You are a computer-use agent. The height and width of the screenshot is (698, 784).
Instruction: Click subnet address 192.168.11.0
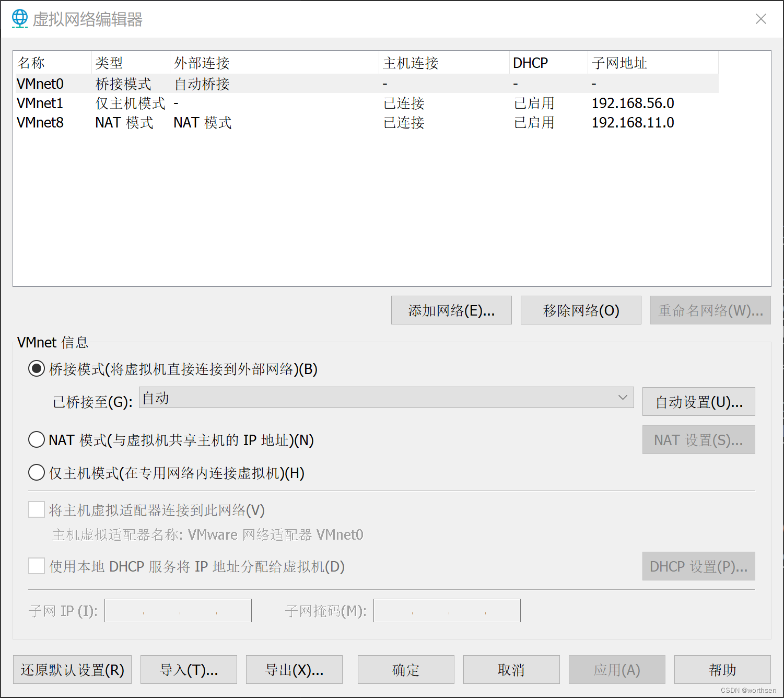[x=633, y=122]
